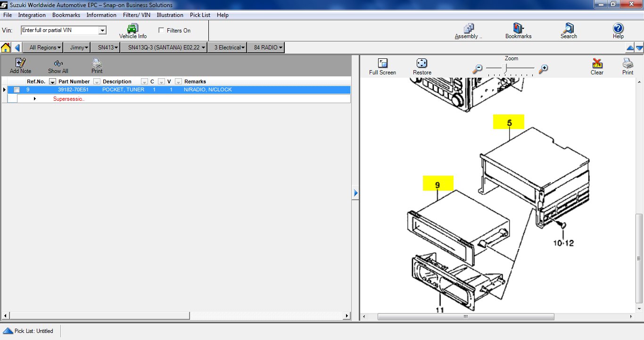Open the Information menu

tap(101, 15)
